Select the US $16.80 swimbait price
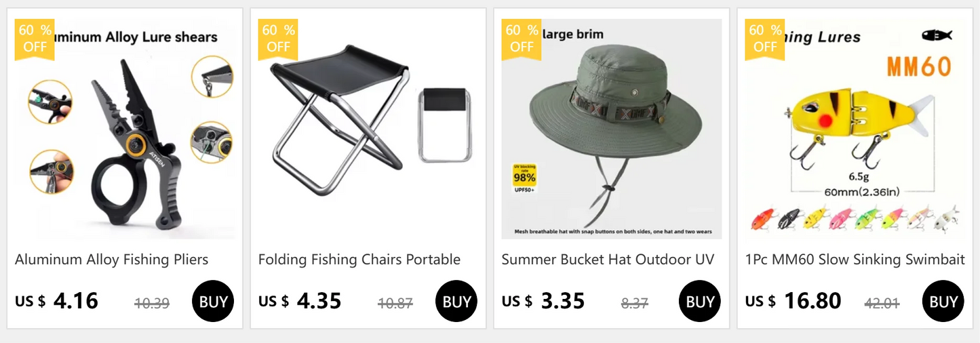The width and height of the screenshot is (980, 343). 793,301
